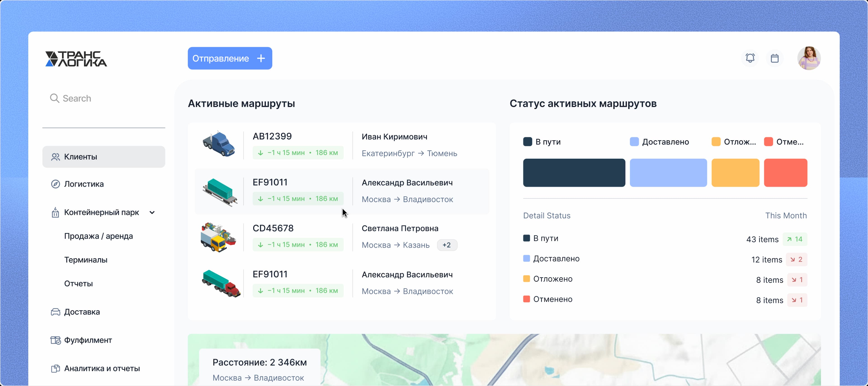Open the Клиенты sidebar section
Screen dimensions: 868x386
click(x=104, y=157)
